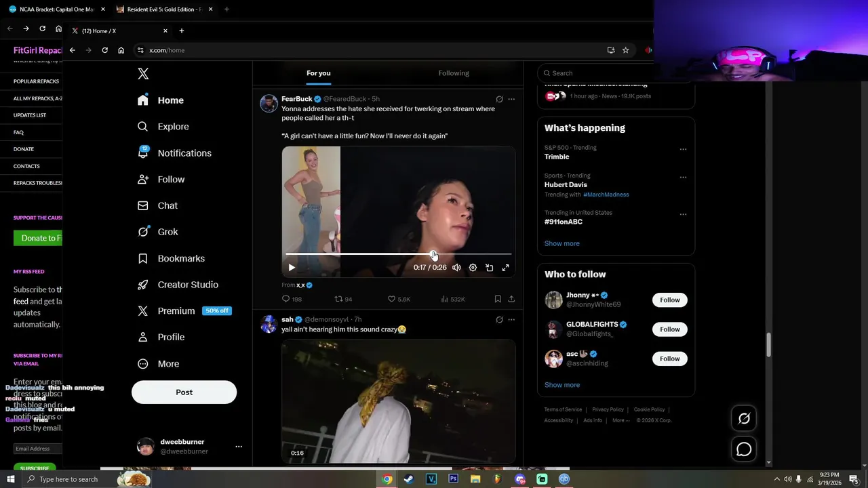Open Photoshop from the taskbar
The width and height of the screenshot is (868, 488).
coord(453,479)
